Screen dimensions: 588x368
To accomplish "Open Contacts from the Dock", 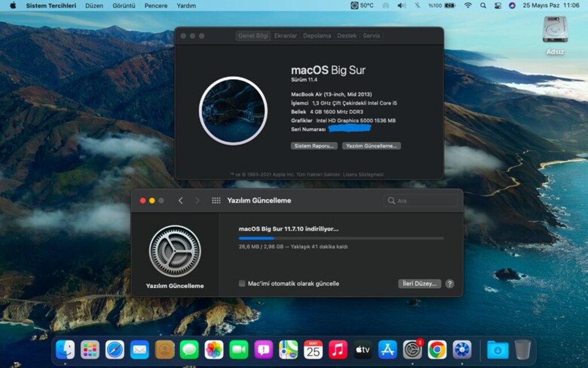I will click(x=165, y=350).
